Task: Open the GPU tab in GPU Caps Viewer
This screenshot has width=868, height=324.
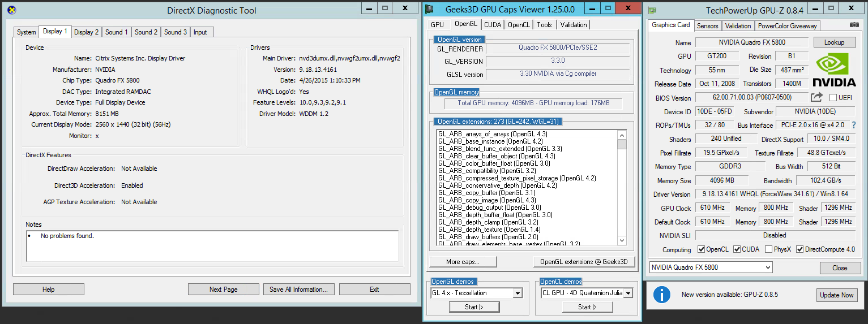Action: point(437,25)
